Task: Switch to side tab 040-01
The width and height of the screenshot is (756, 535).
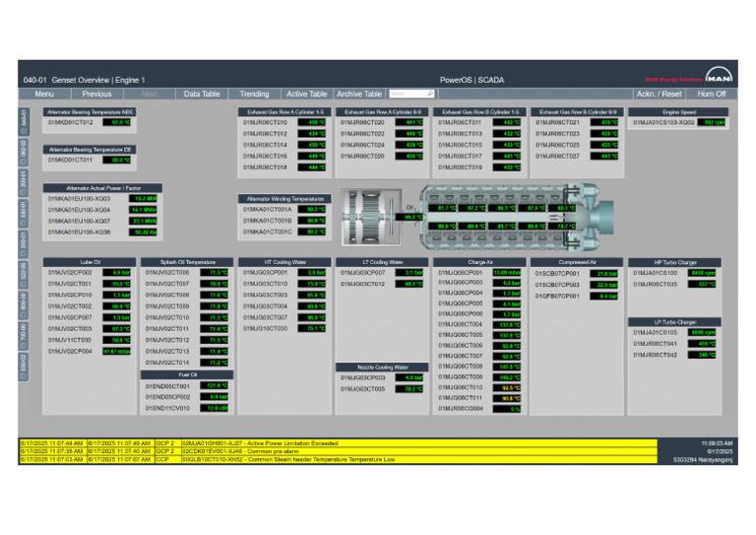Action: tap(24, 122)
